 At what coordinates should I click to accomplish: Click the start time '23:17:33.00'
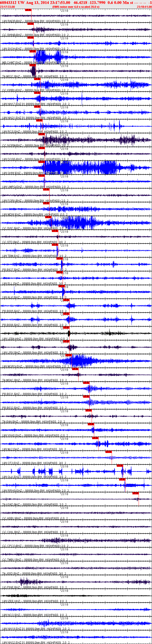point(8,7)
